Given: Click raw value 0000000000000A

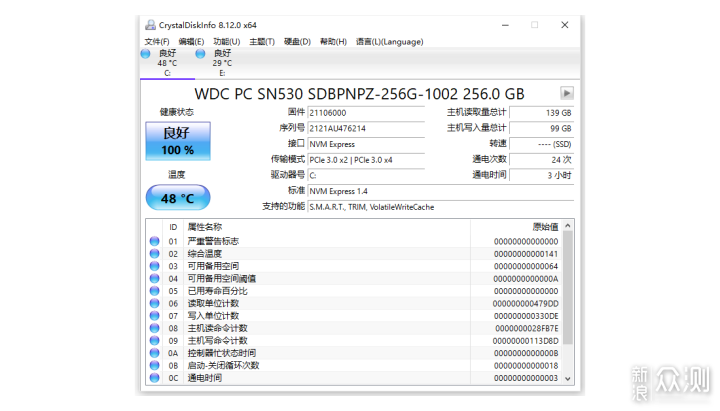Looking at the screenshot, I should (x=526, y=279).
